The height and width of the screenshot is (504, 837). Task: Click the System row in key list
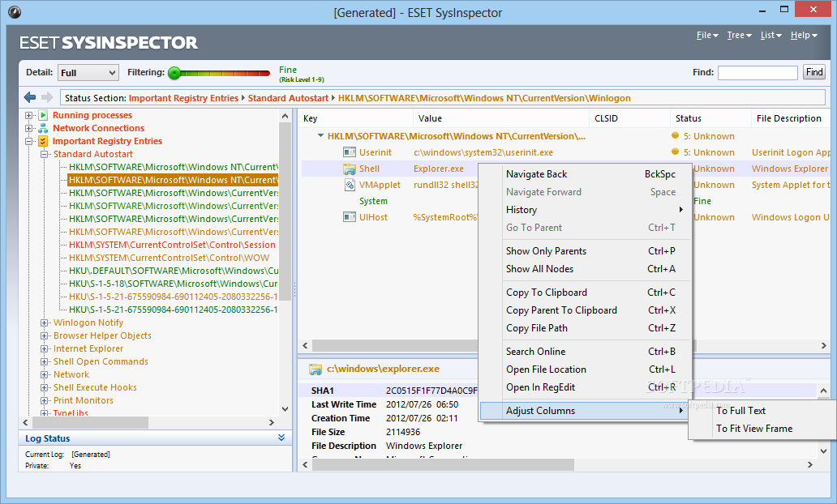tap(373, 201)
